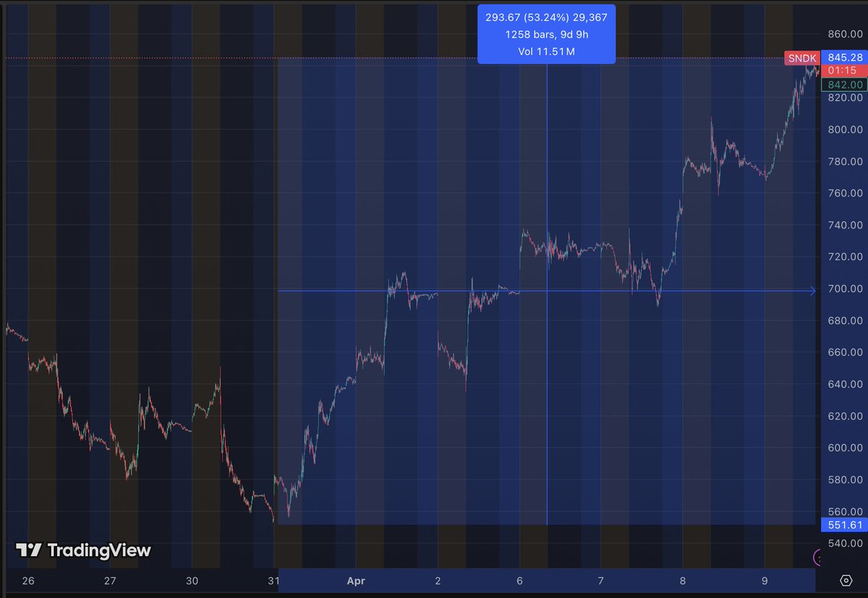Click the 7 date label on time axis

pos(601,581)
